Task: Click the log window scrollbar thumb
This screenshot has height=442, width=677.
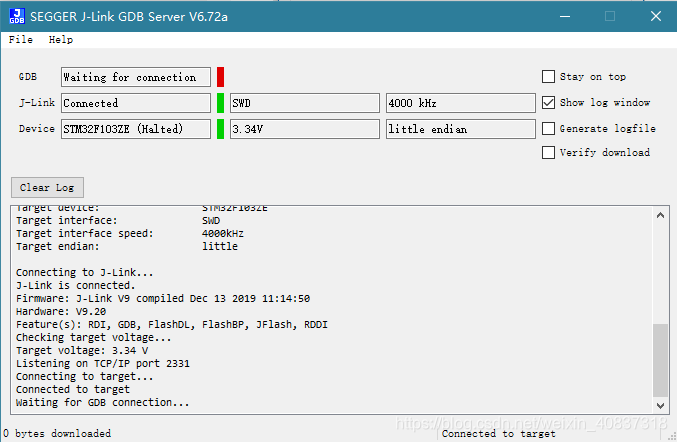Action: click(660, 360)
